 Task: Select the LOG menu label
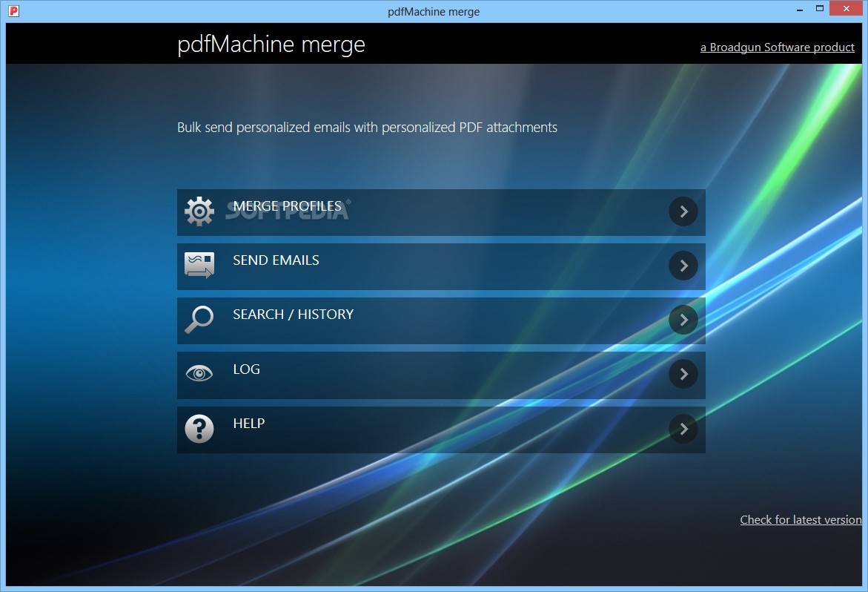pos(246,369)
